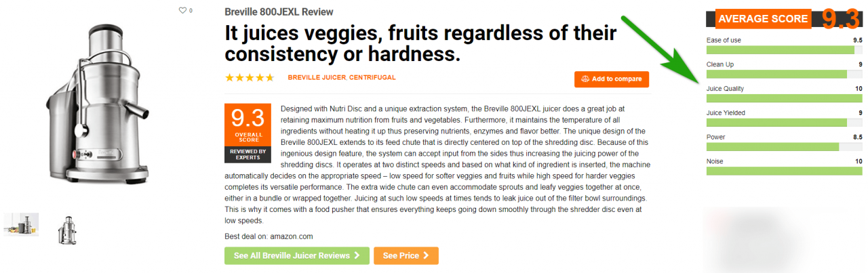
Task: Click the heart like icon
Action: tap(182, 11)
